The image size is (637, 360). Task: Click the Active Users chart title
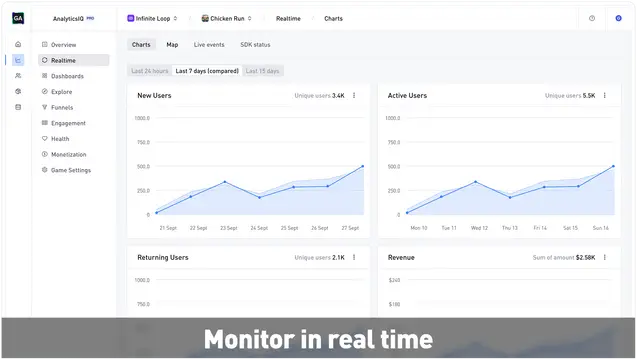pos(407,95)
